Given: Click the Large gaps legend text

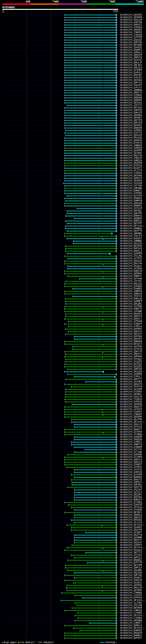Looking at the screenshot, I should tap(28, 642).
